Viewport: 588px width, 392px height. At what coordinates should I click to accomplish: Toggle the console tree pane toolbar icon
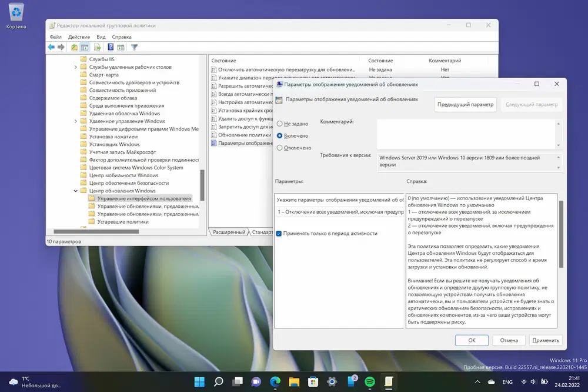(x=85, y=47)
